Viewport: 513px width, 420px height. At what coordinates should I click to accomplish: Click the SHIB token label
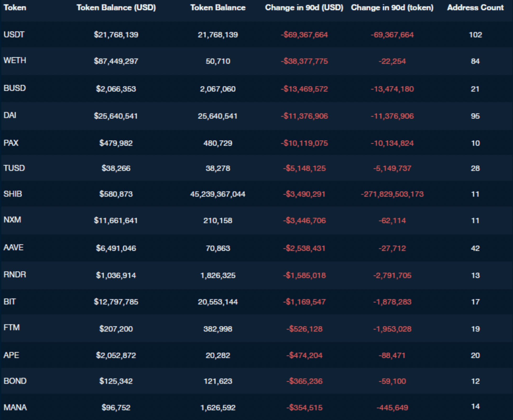click(13, 194)
